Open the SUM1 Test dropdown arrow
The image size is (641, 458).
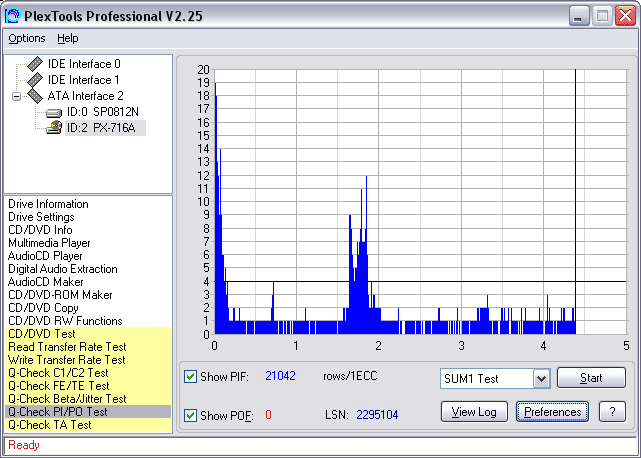(x=541, y=379)
